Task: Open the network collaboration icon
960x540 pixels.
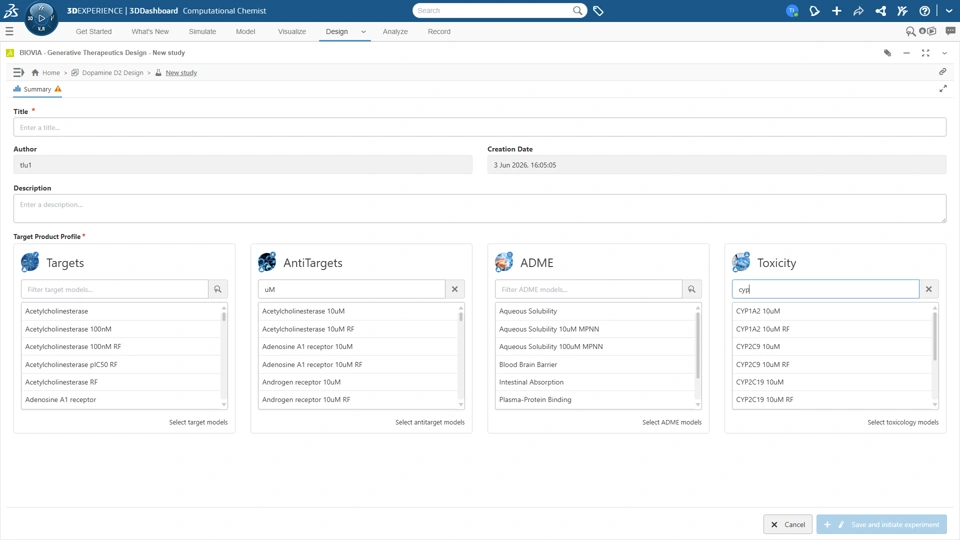Action: [x=880, y=10]
